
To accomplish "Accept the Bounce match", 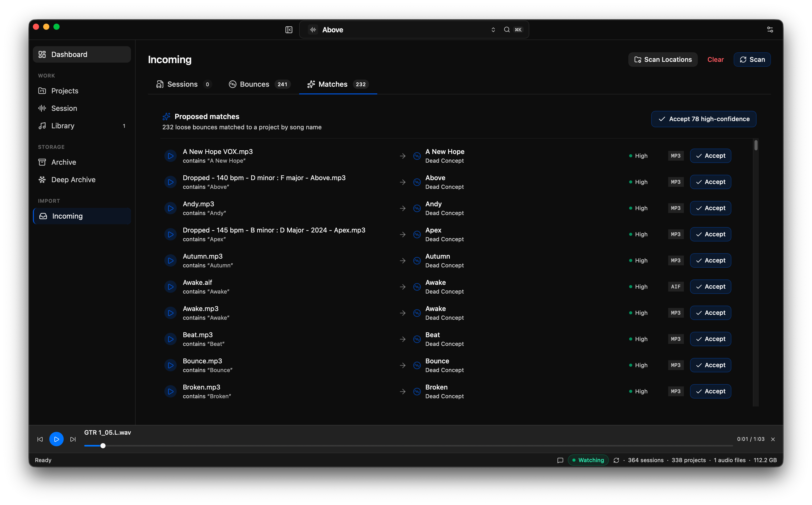I will coord(710,365).
